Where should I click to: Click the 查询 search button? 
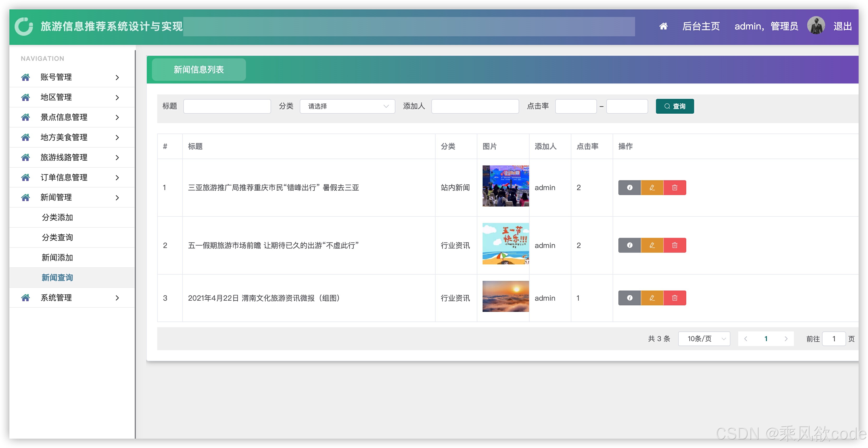[x=675, y=106]
